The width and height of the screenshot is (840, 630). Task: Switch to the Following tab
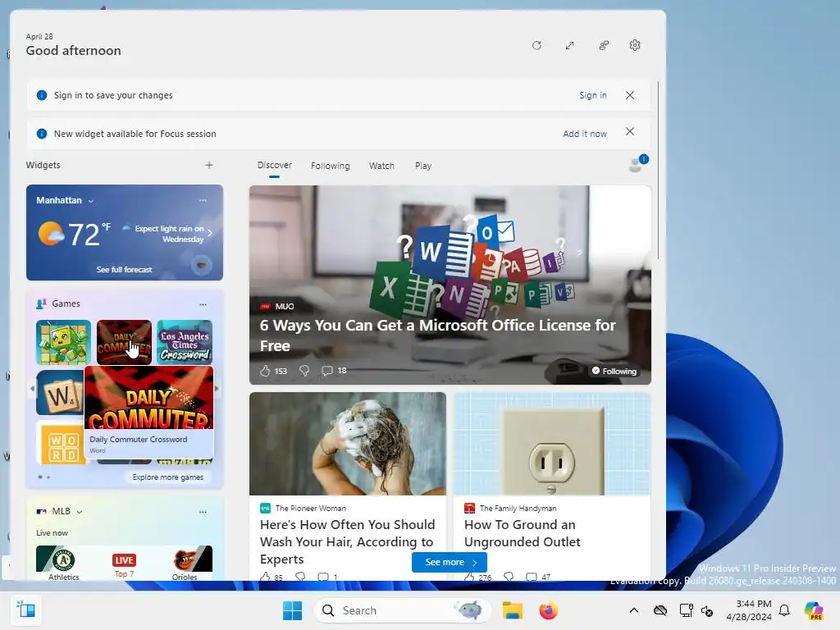pos(330,166)
